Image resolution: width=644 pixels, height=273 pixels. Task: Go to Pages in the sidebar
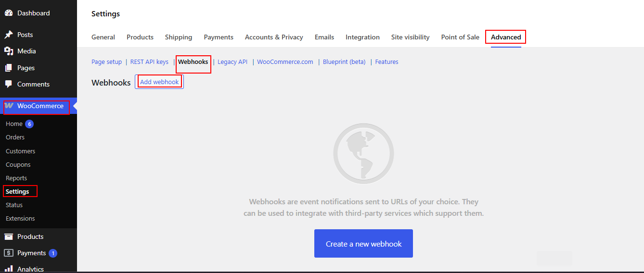26,68
